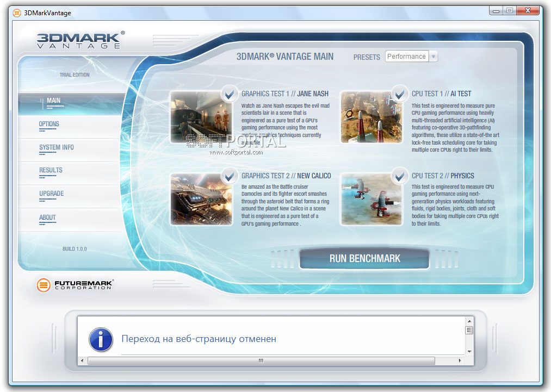Click the 3DMarkVantage title bar app icon
This screenshot has height=392, width=551.
pos(17,13)
